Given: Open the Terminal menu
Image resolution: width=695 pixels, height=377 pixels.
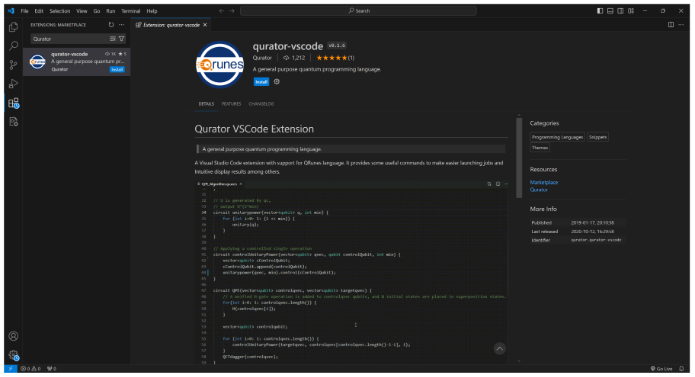Looking at the screenshot, I should [131, 11].
